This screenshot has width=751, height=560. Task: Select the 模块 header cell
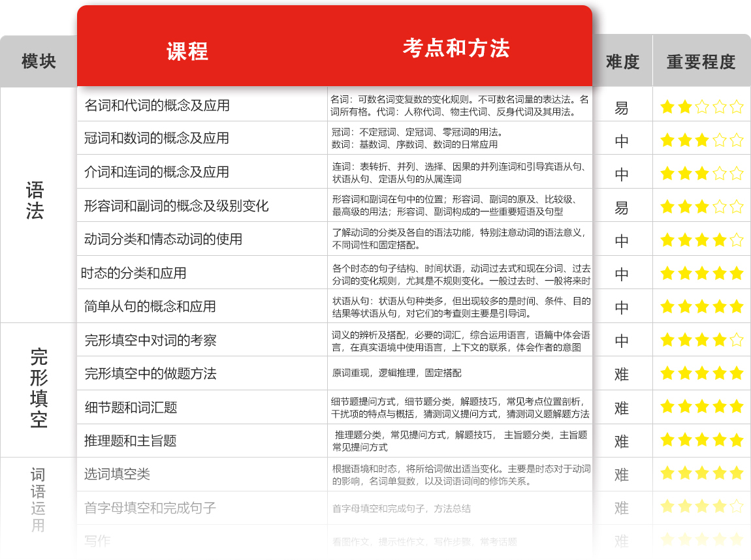click(x=39, y=62)
